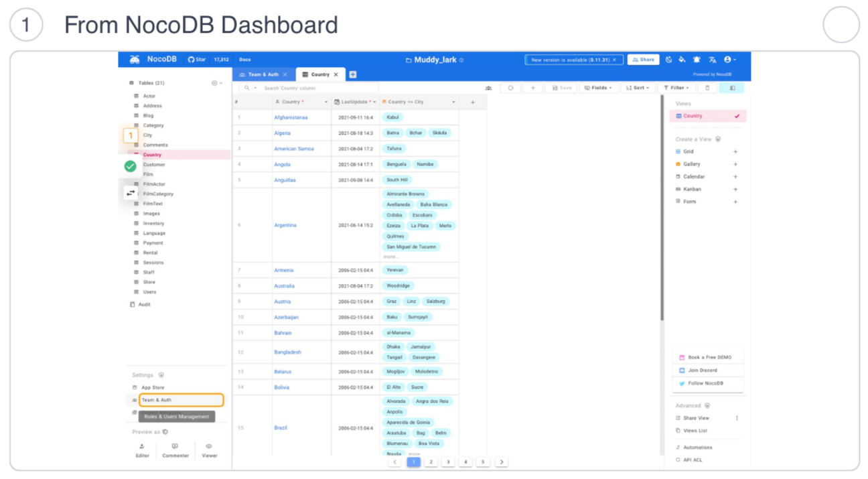The height and width of the screenshot is (479, 868).
Task: Add a new tab with plus icon
Action: pyautogui.click(x=352, y=74)
